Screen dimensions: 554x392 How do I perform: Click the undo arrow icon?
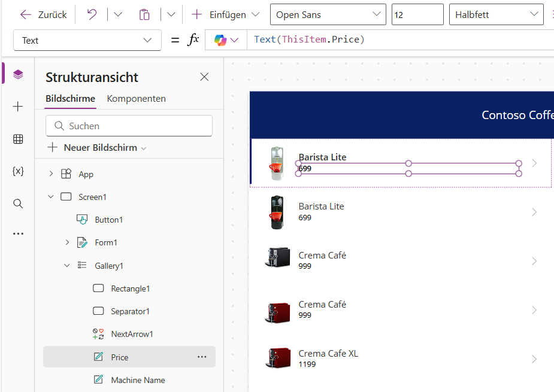(92, 14)
